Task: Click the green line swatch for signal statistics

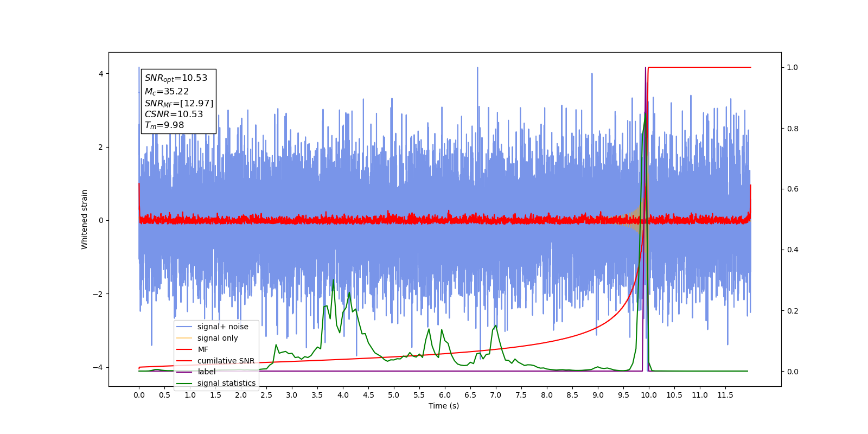Action: [x=184, y=383]
